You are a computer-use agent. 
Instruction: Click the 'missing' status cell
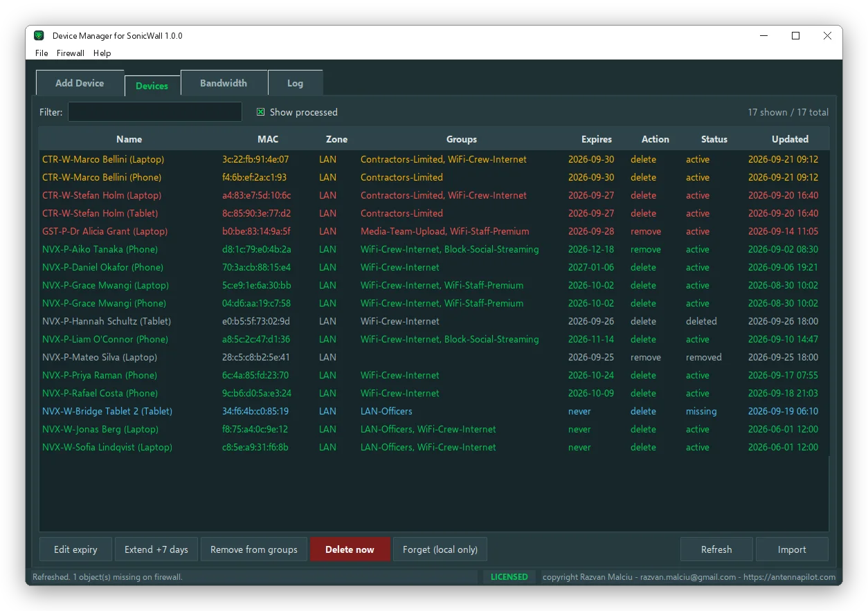pyautogui.click(x=701, y=411)
